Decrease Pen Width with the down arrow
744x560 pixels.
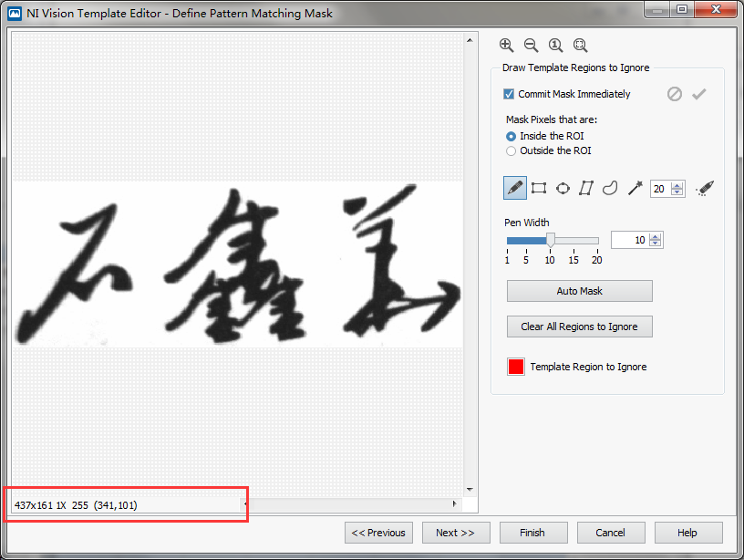[656, 243]
